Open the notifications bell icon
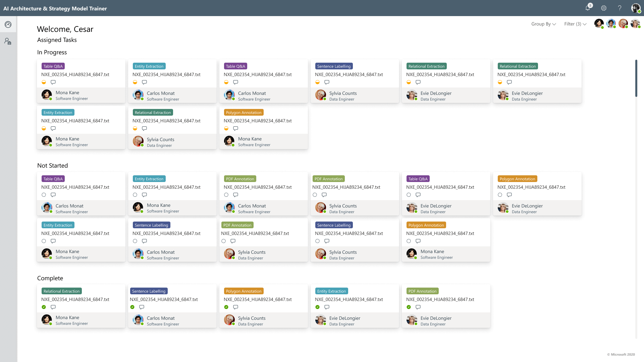Image resolution: width=644 pixels, height=362 pixels. tap(588, 8)
